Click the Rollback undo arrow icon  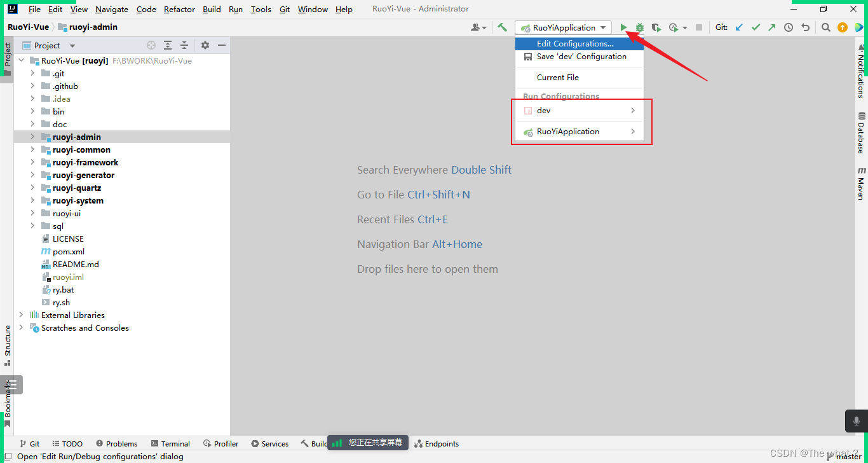[805, 27]
